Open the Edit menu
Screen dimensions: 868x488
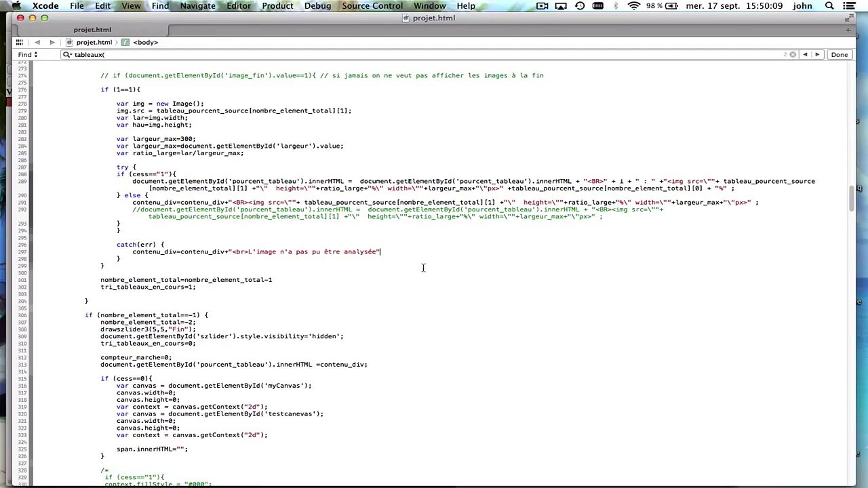click(x=102, y=6)
